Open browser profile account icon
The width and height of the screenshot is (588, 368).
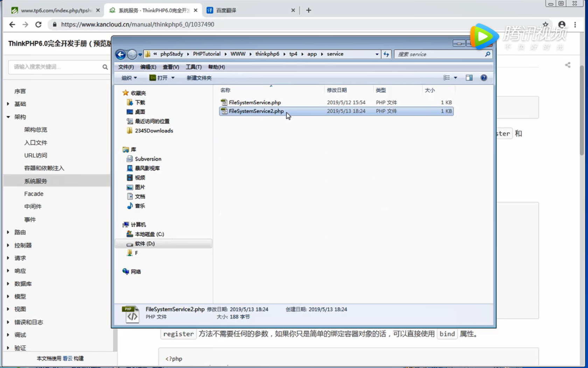562,24
